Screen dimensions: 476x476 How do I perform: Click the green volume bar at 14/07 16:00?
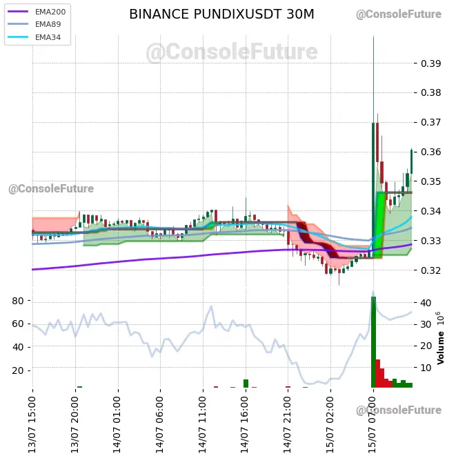[246, 384]
